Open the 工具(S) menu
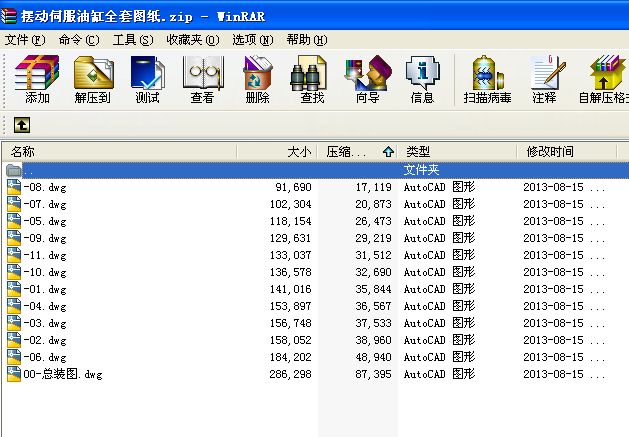 [133, 40]
